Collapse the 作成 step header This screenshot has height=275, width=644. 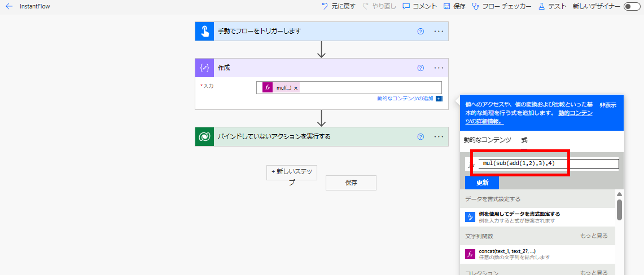322,68
